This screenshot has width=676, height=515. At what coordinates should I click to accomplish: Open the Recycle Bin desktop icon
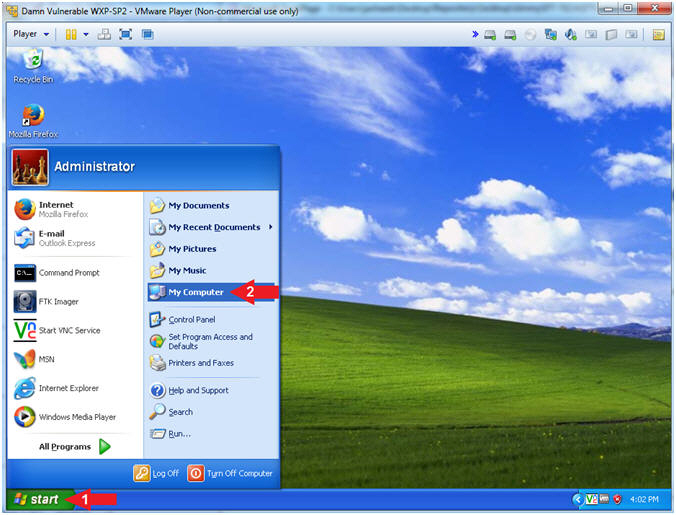pyautogui.click(x=33, y=66)
